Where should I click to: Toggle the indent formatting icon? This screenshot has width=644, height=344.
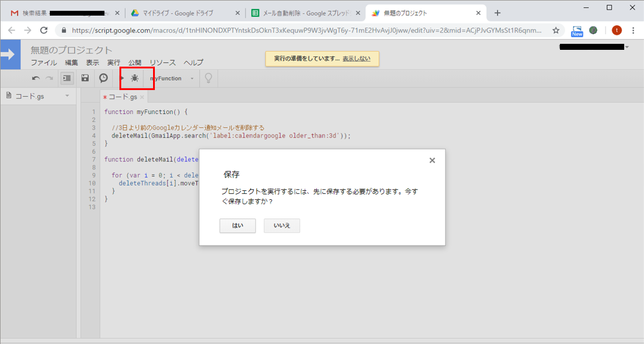click(x=67, y=78)
